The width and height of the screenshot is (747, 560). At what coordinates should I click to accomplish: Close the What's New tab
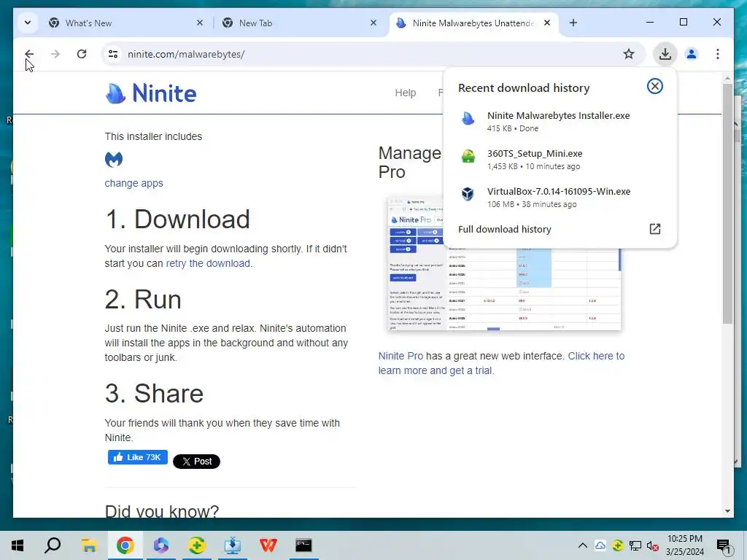(x=200, y=23)
